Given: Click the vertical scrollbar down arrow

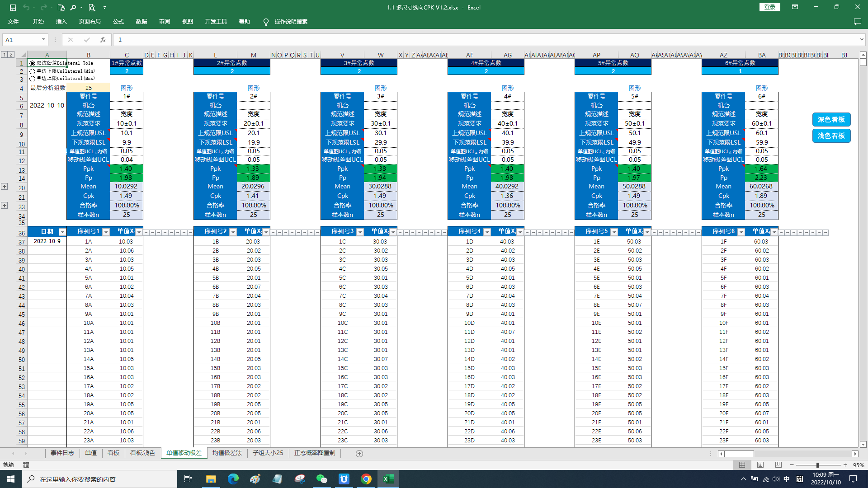Looking at the screenshot, I should tap(863, 445).
